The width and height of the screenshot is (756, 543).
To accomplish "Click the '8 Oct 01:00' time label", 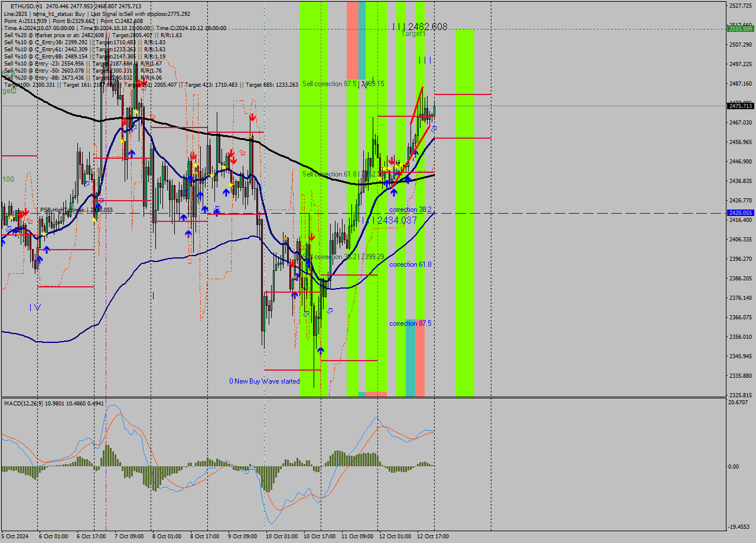I will click(x=167, y=537).
